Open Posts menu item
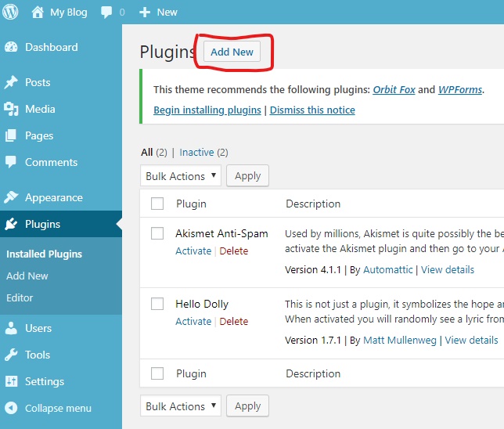The width and height of the screenshot is (504, 429). click(x=38, y=83)
